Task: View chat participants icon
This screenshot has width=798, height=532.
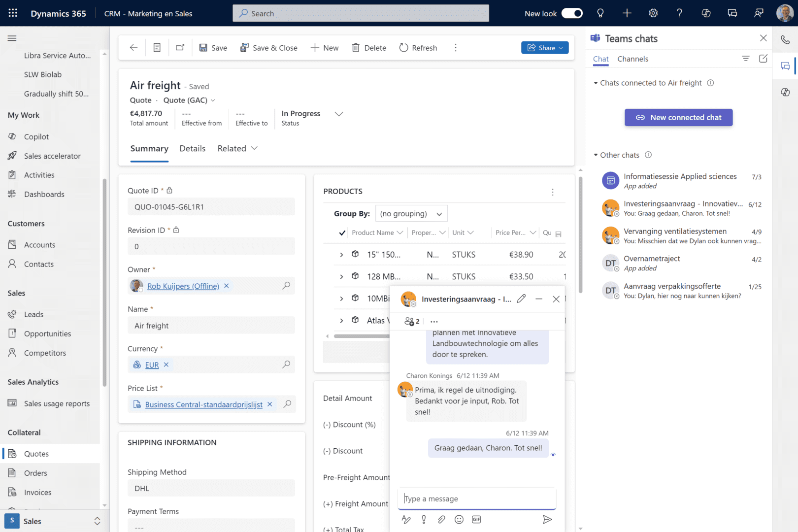Action: [412, 321]
